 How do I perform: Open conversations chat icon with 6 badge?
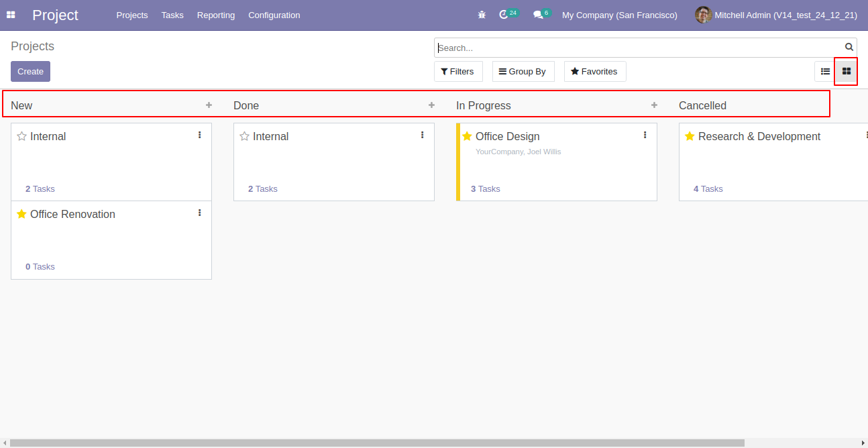(x=541, y=14)
